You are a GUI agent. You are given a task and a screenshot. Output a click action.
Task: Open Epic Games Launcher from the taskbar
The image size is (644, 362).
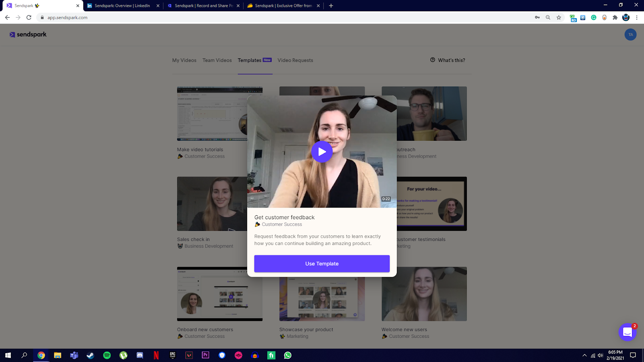point(173,355)
